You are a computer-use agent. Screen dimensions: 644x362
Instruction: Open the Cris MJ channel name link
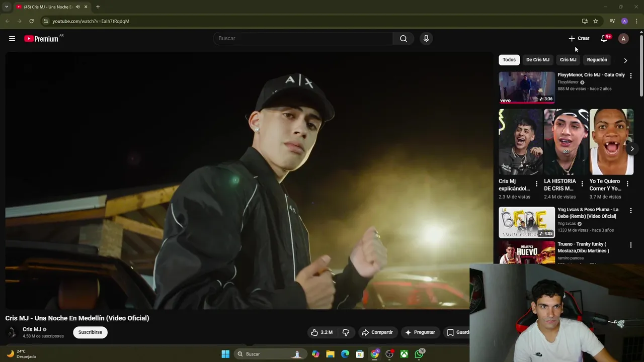click(x=32, y=329)
